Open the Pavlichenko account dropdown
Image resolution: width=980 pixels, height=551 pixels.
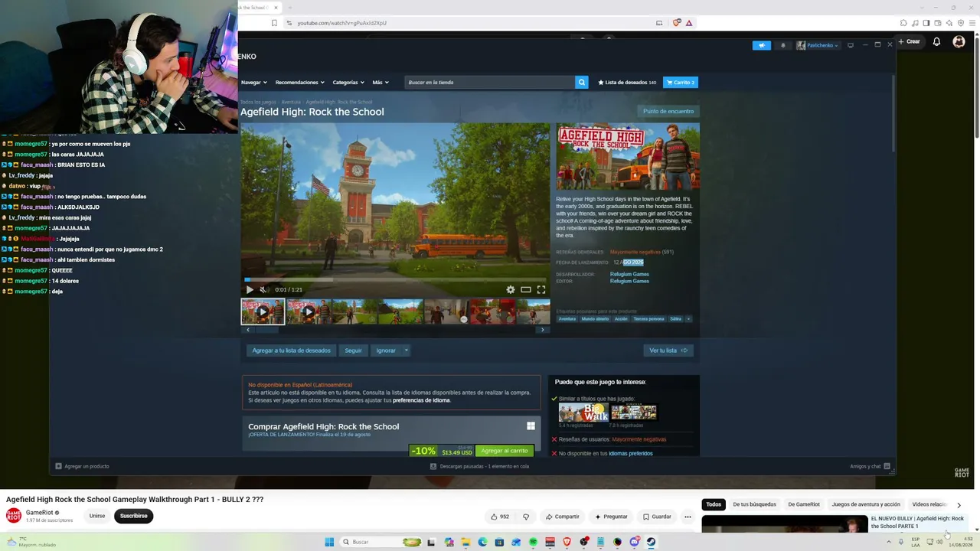[x=818, y=45]
